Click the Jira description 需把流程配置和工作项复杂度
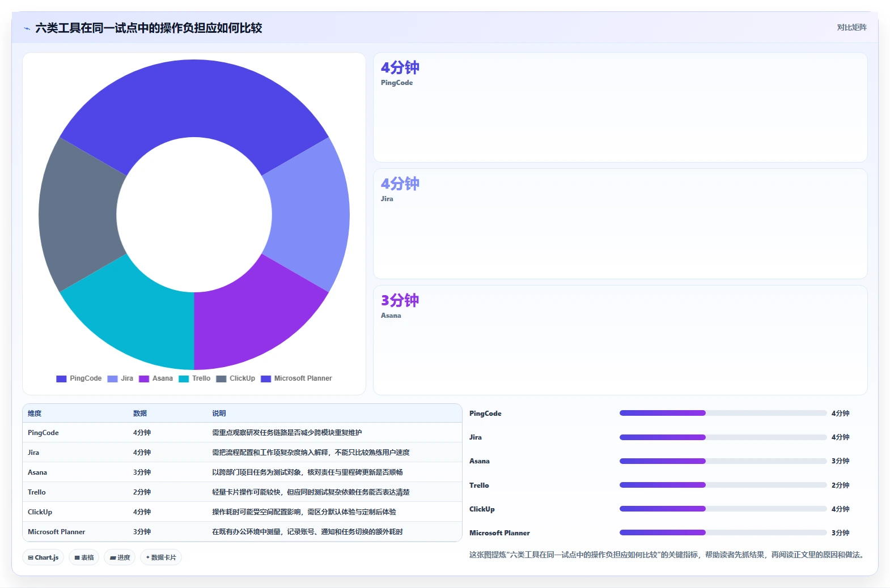The height and width of the screenshot is (588, 890). pos(311,453)
